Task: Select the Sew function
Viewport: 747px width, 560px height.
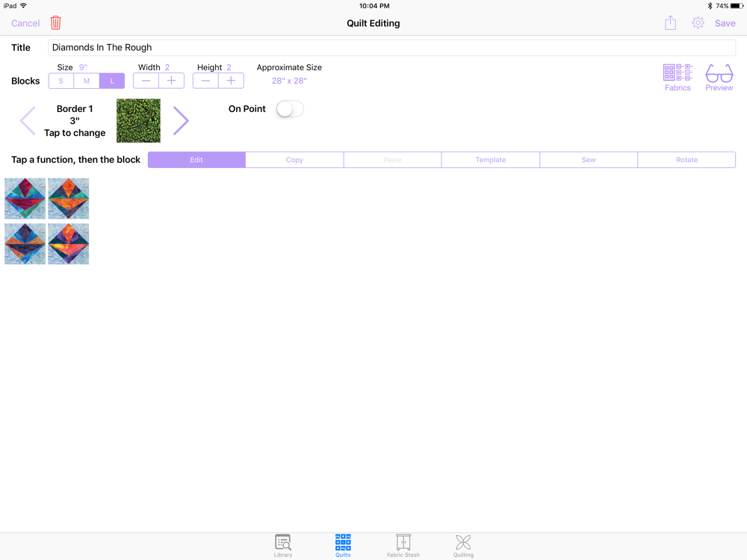Action: 589,160
